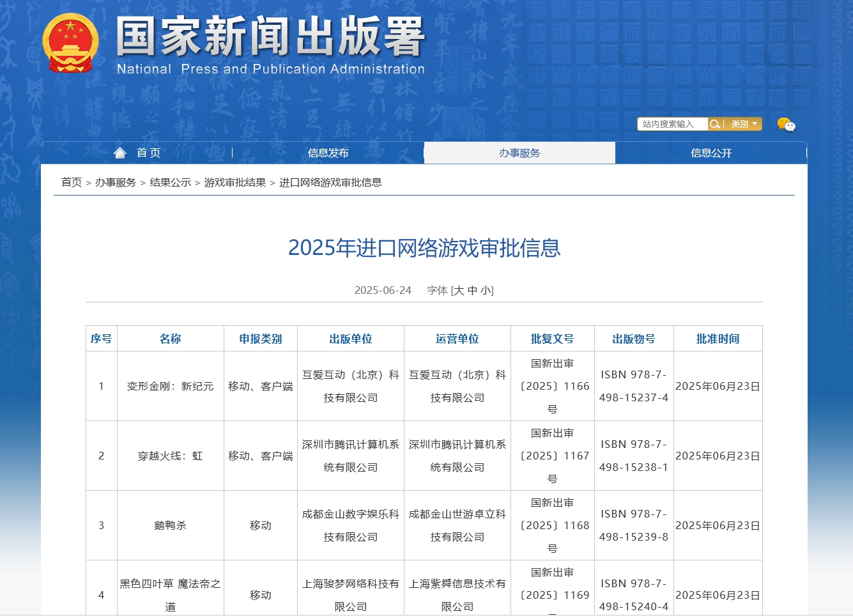853x616 pixels.
Task: Click the magnifying glass search icon
Action: [x=715, y=123]
